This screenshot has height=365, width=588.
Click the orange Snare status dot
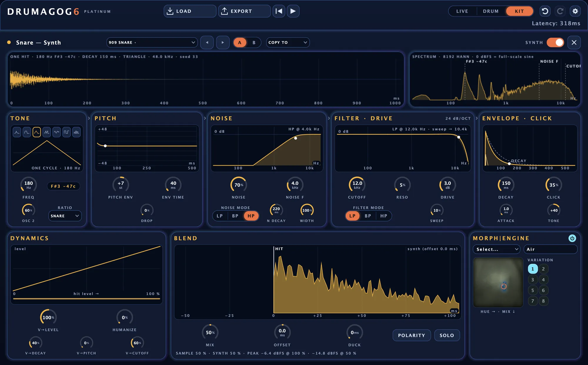[9, 42]
